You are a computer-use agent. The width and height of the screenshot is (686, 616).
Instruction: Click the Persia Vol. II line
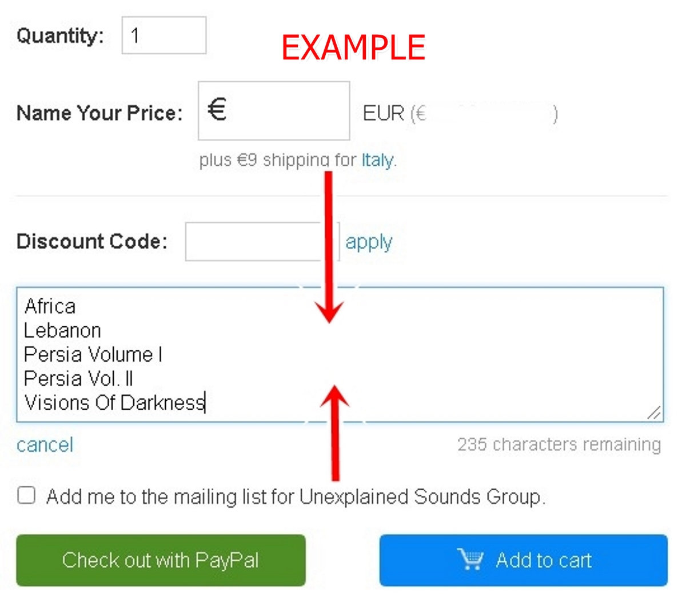click(x=78, y=378)
